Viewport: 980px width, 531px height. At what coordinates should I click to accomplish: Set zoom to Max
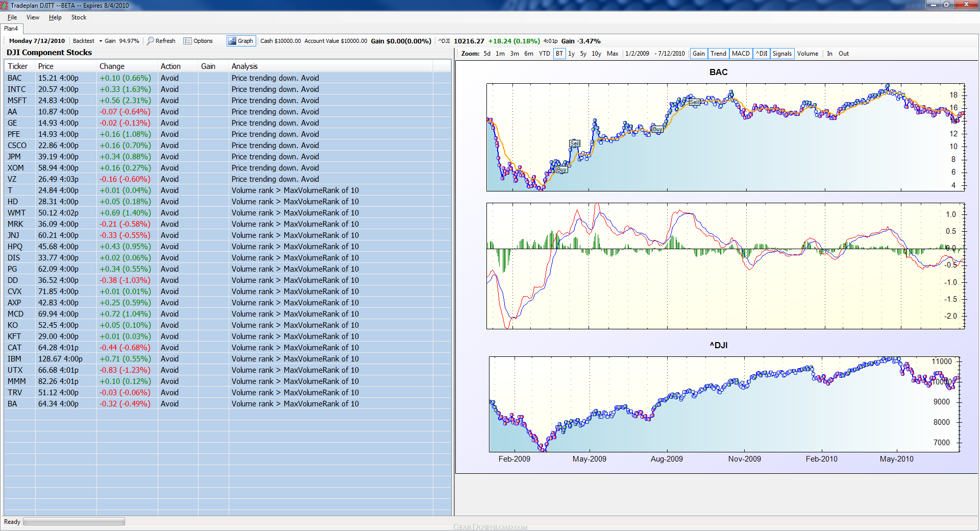pyautogui.click(x=612, y=54)
